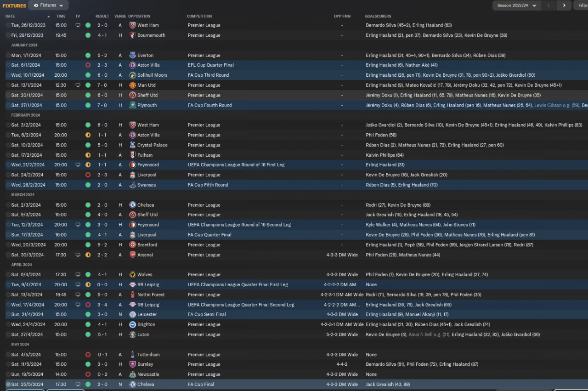Open the Wolves club badge
The width and height of the screenshot is (588, 391).
pyautogui.click(x=133, y=275)
